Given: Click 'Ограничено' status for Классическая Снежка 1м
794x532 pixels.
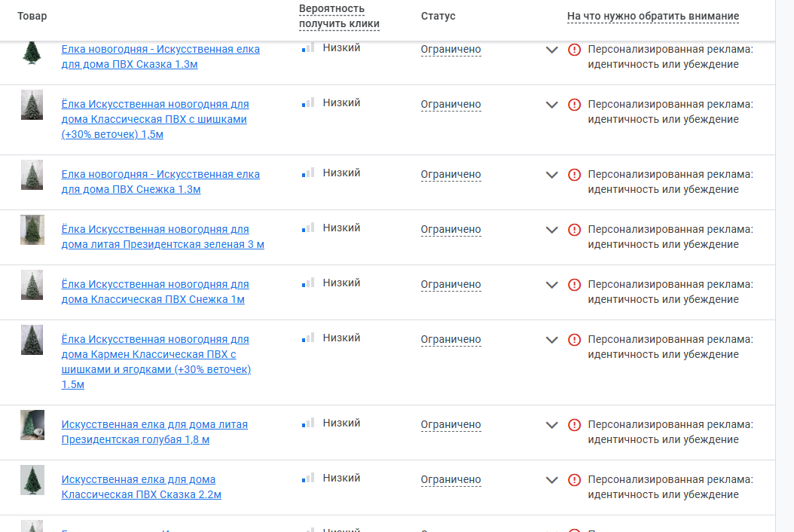Looking at the screenshot, I should click(450, 285).
